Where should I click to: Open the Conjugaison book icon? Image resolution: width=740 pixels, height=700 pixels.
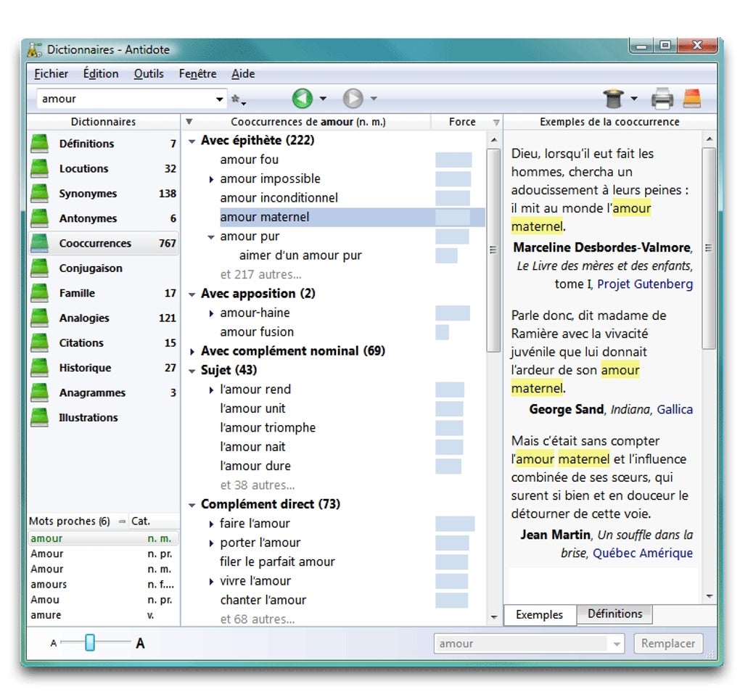tap(39, 268)
